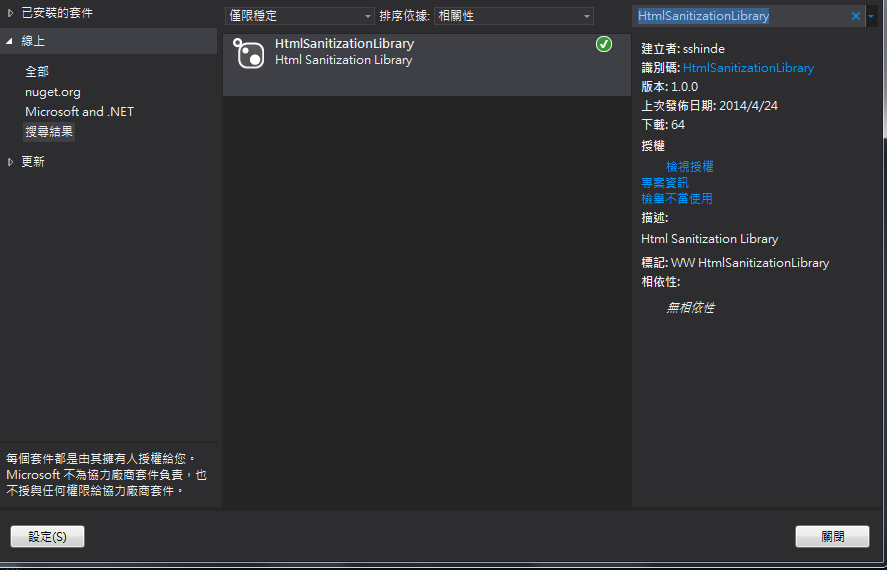The image size is (887, 570).
Task: Click the version text 1.0.0
Action: pyautogui.click(x=684, y=87)
